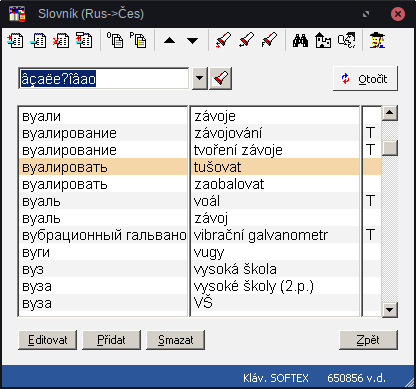Screen dimensions: 416x389
Task: Click the flashlight button beside the search field
Action: pyautogui.click(x=220, y=79)
